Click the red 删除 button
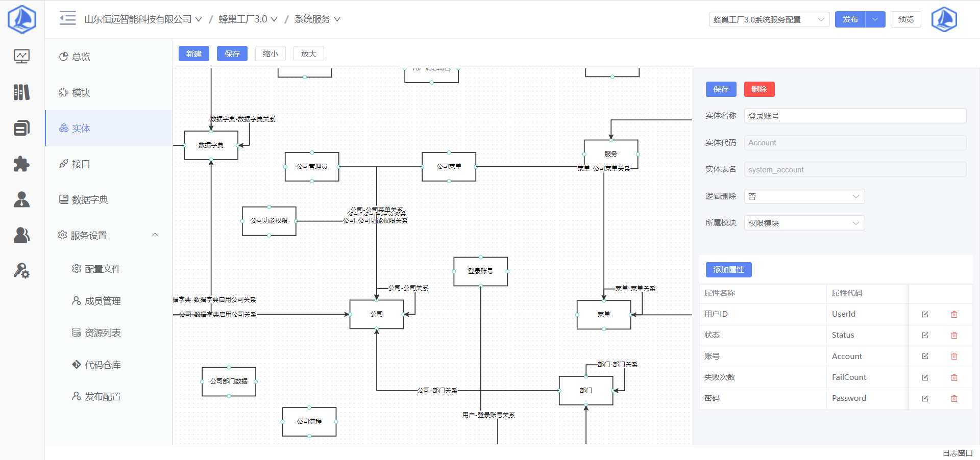 click(x=759, y=89)
